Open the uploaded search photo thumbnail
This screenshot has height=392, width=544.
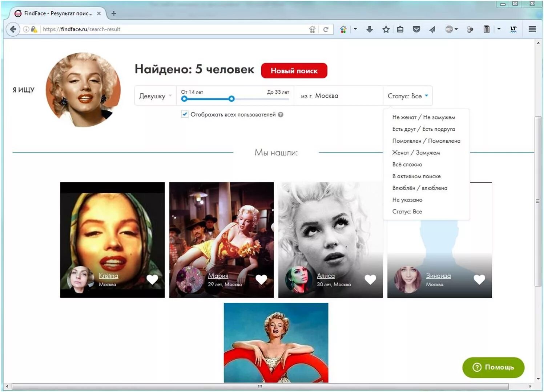point(83,90)
